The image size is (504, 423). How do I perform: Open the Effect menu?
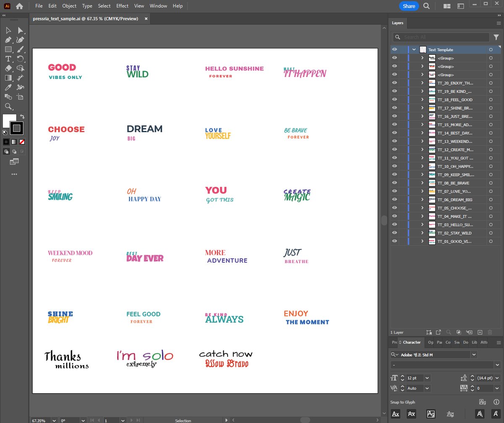(122, 6)
